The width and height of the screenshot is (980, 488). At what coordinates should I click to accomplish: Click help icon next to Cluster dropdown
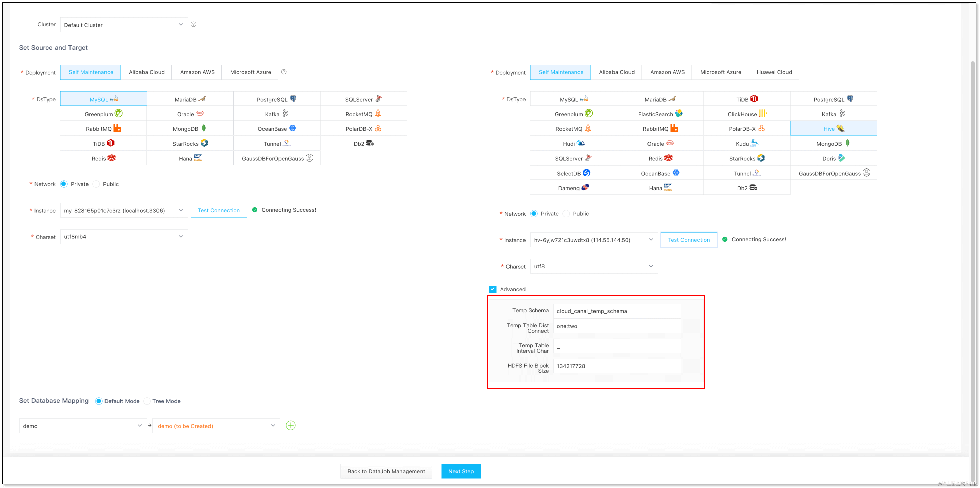point(193,24)
